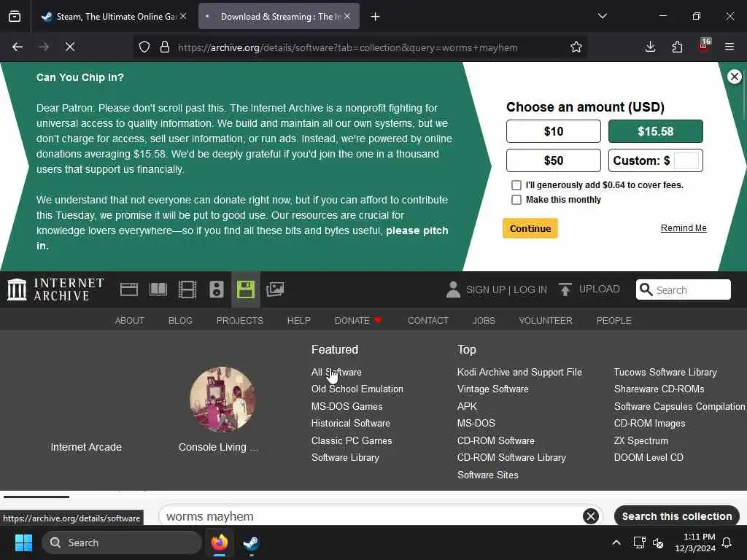Click the Remind Me link
This screenshot has width=747, height=560.
684,228
